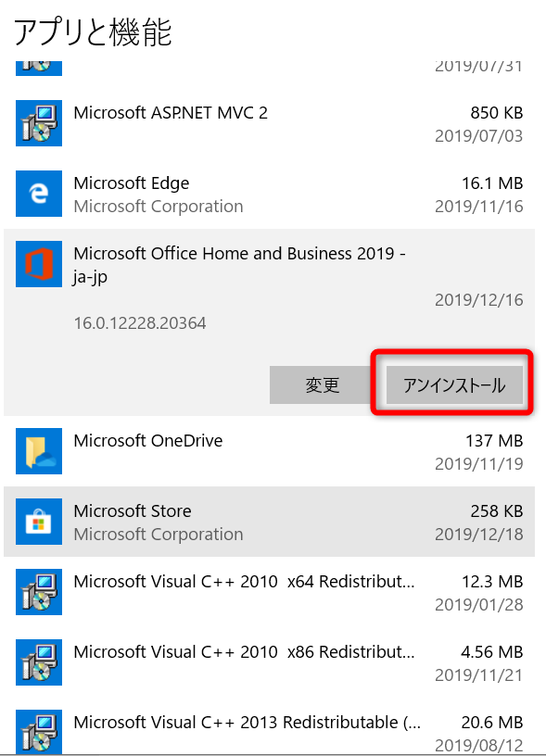The width and height of the screenshot is (546, 756).
Task: Select Microsoft Visual C++ 2013 Redistributable name
Action: coord(247,723)
